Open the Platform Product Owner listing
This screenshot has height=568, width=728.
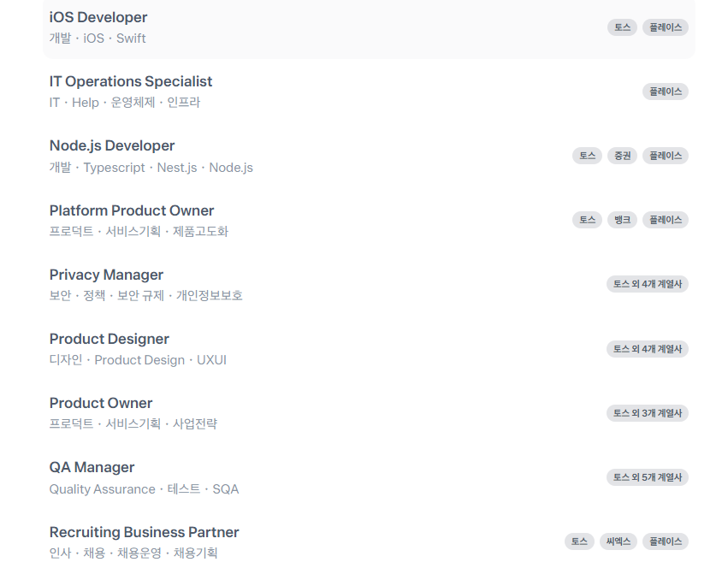[x=369, y=220]
